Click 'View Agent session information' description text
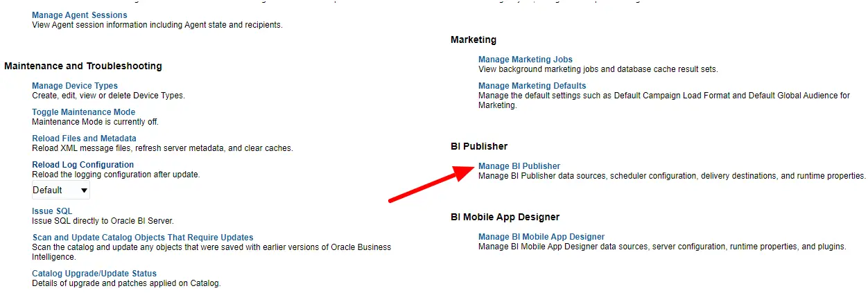Viewport: 868px width, 302px height. point(157,25)
